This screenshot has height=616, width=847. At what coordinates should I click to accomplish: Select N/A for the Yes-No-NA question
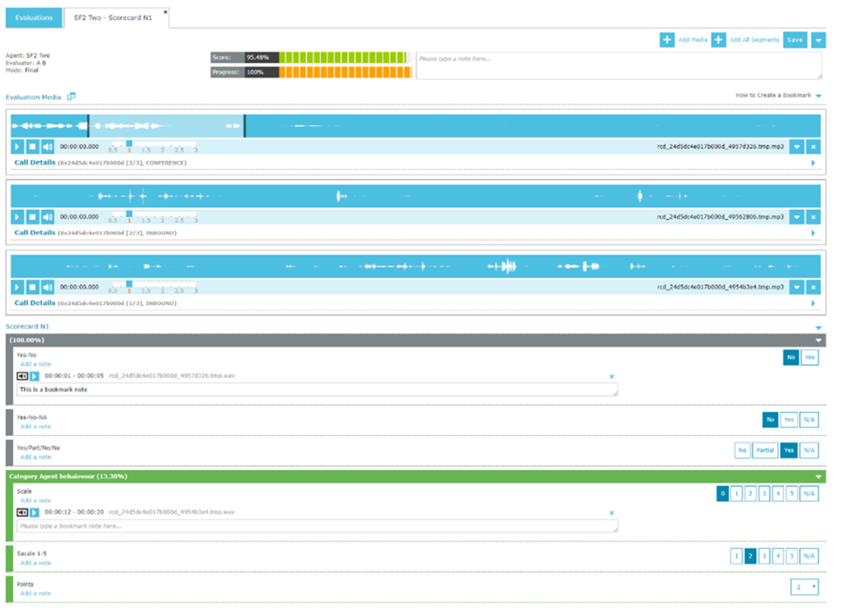808,419
